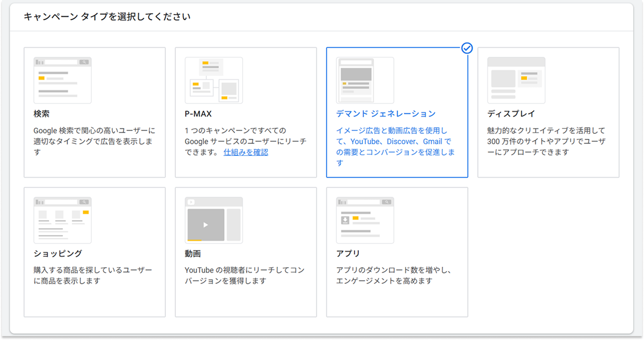Click the 動画 campaign play-button illustration
Viewport: 644px width, 340px height.
(214, 220)
